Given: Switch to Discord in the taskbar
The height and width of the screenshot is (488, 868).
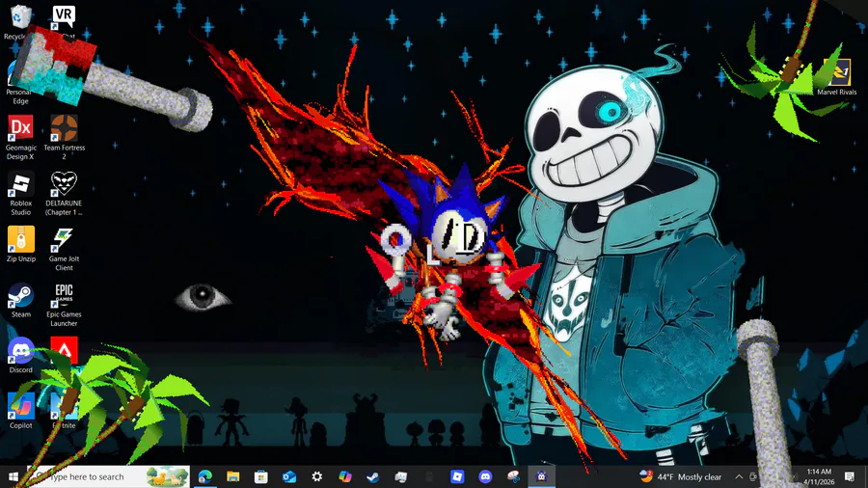Looking at the screenshot, I should point(485,476).
